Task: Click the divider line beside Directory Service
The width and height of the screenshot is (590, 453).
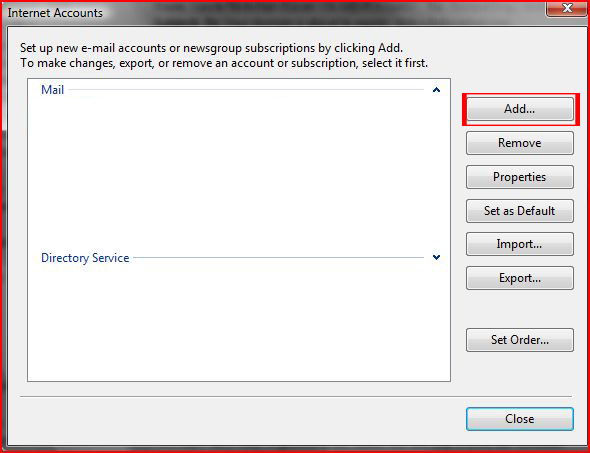Action: click(x=278, y=258)
